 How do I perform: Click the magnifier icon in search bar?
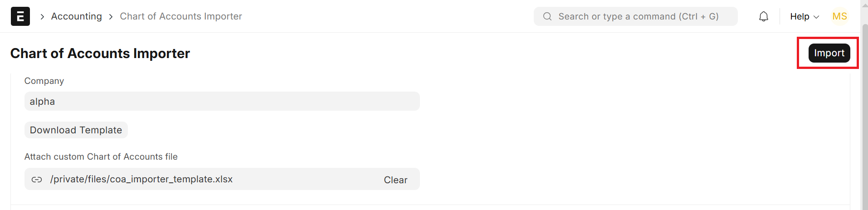point(547,17)
